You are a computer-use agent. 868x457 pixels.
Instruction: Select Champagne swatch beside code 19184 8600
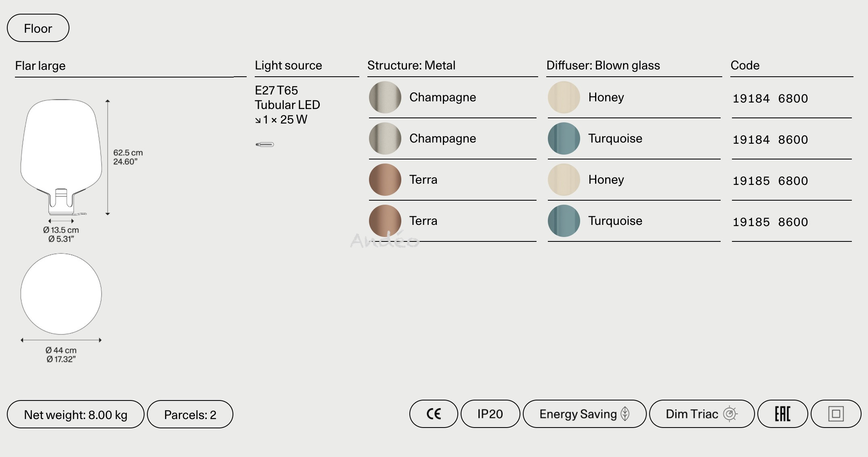385,138
